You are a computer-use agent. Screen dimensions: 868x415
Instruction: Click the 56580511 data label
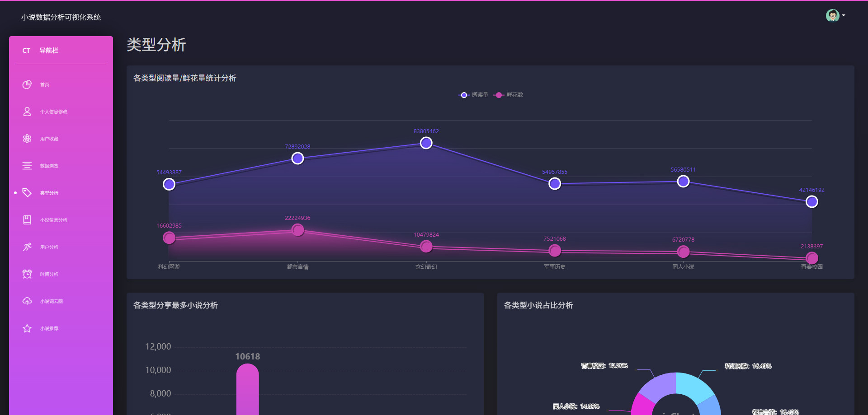click(683, 170)
